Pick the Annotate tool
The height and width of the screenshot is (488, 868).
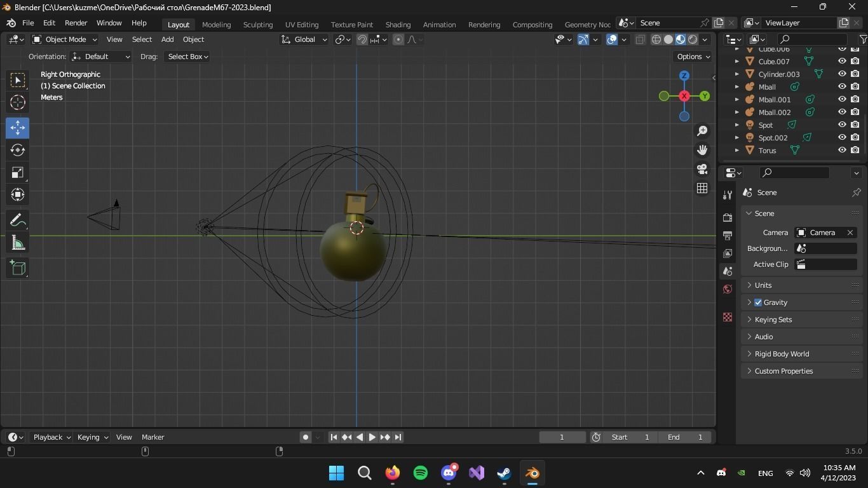[x=18, y=220]
